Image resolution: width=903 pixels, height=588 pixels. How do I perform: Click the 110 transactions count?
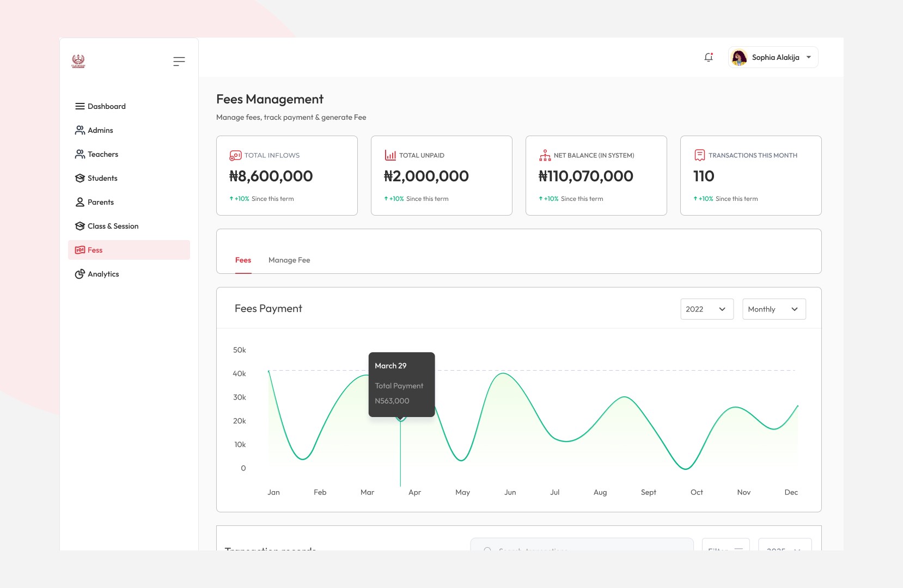point(704,176)
